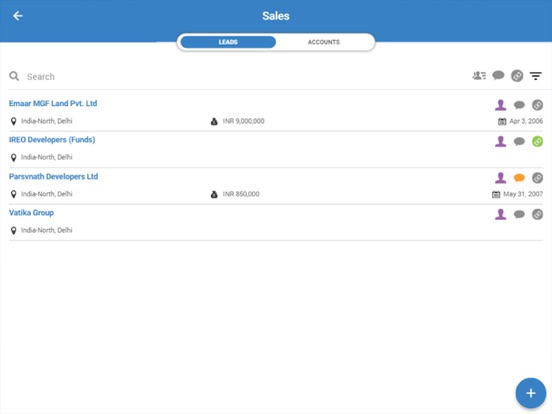The image size is (552, 414).
Task: Click calendar icon beside Apr 3, 2006
Action: click(502, 121)
